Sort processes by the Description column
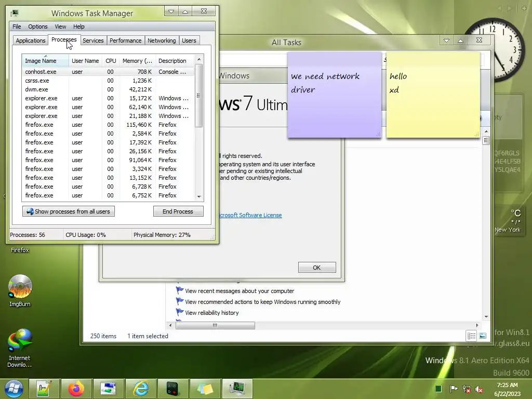532x399 pixels. [x=175, y=61]
